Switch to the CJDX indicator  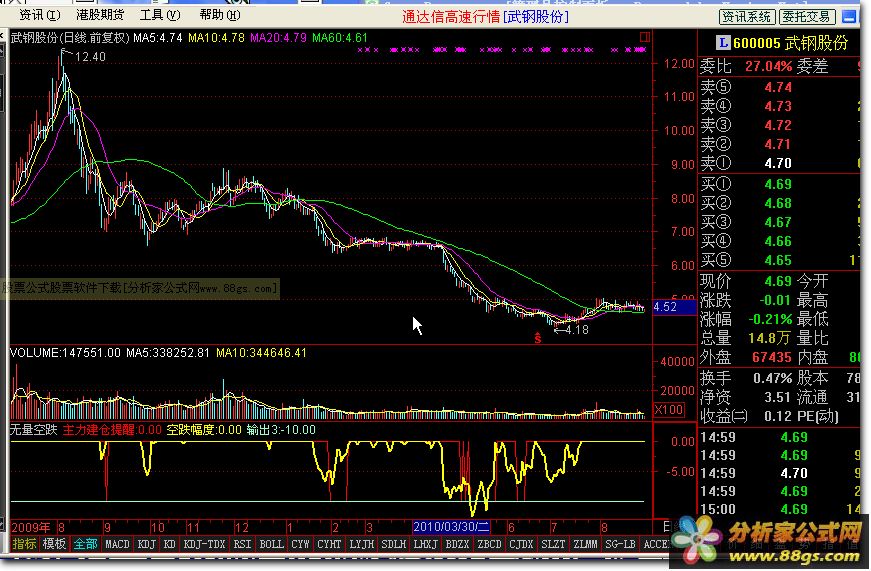pyautogui.click(x=521, y=544)
